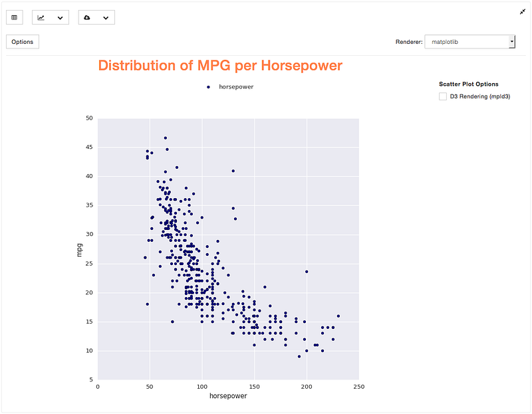Click the y-axis tick value 5

pyautogui.click(x=91, y=379)
